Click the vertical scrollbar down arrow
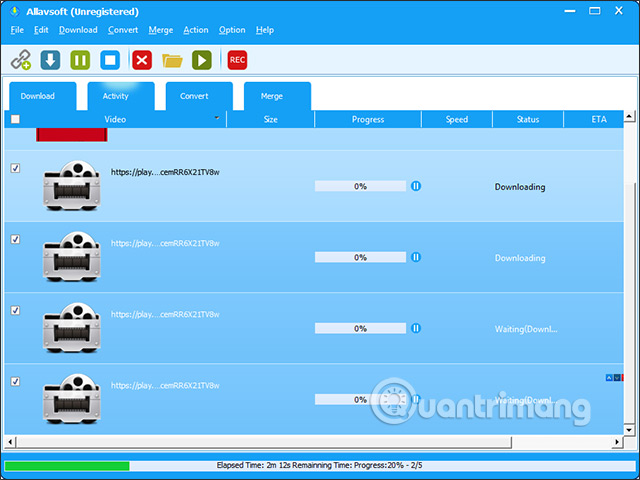The width and height of the screenshot is (640, 480). tap(629, 430)
